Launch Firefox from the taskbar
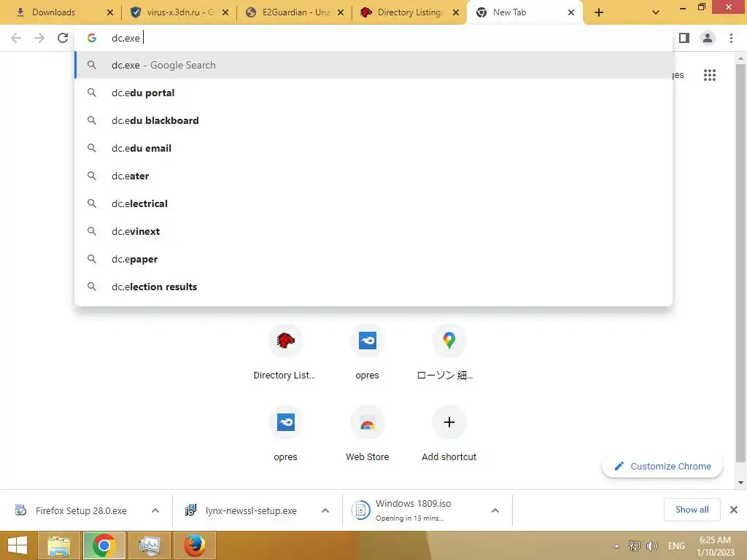Image resolution: width=747 pixels, height=560 pixels. click(x=194, y=545)
